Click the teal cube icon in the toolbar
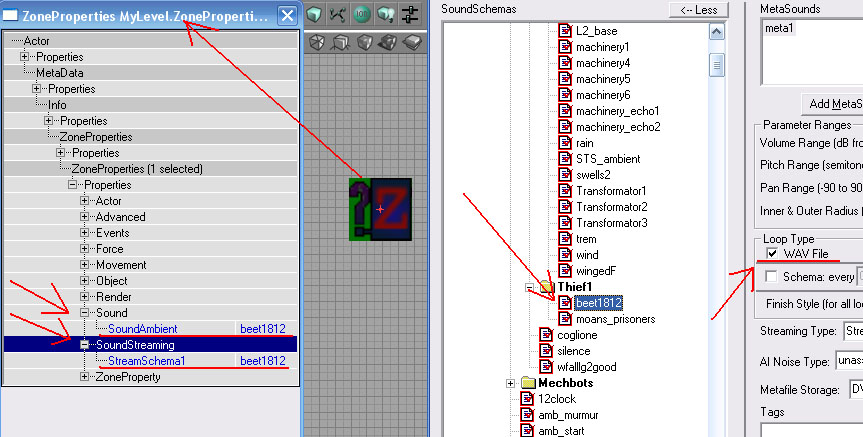This screenshot has width=863, height=437. pos(315,14)
